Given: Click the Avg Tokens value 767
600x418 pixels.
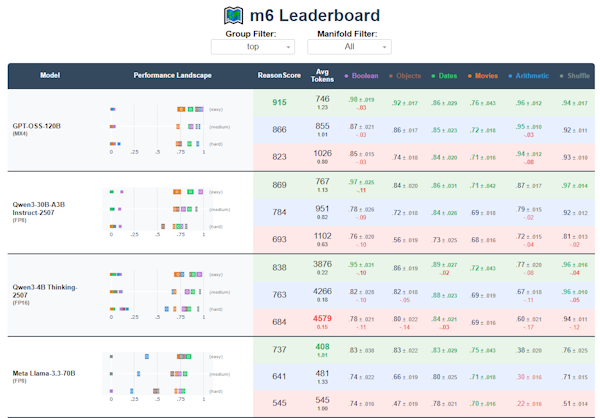Looking at the screenshot, I should point(322,182).
